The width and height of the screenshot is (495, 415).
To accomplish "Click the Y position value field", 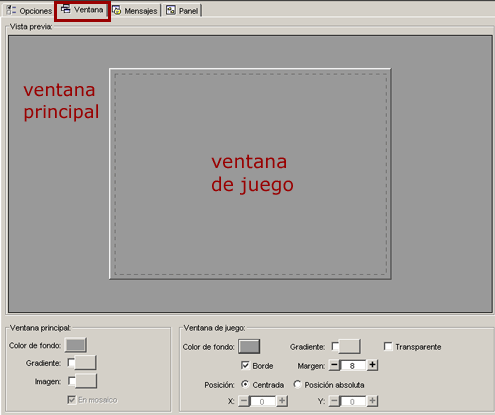I will click(x=353, y=401).
